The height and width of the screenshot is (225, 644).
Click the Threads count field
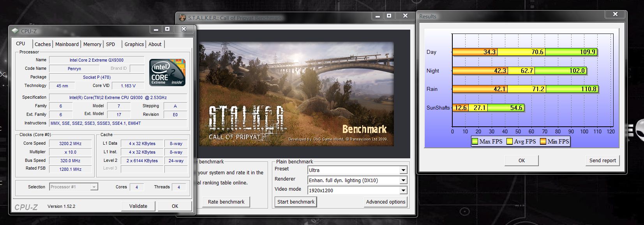pyautogui.click(x=179, y=187)
